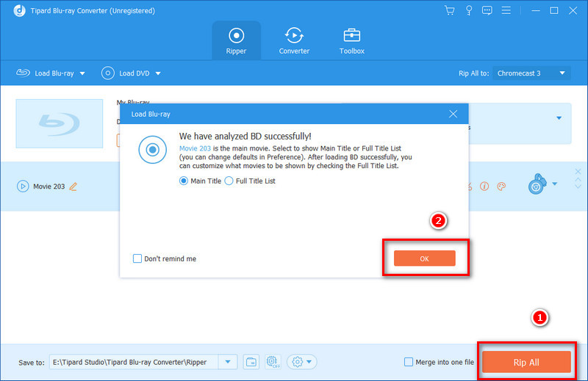This screenshot has width=588, height=381.
Task: Expand the Load Blu-ray dropdown arrow
Action: pos(82,73)
